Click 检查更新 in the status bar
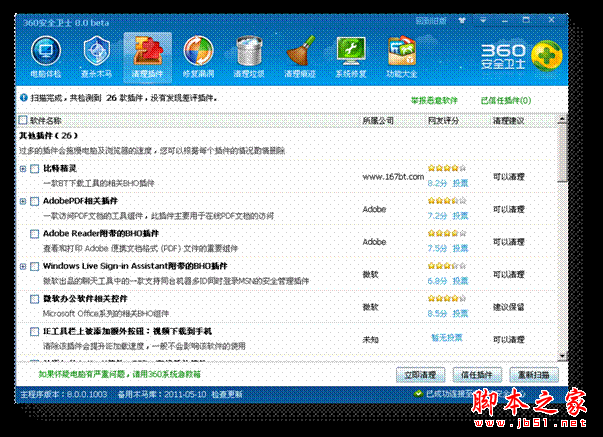 click(x=227, y=394)
